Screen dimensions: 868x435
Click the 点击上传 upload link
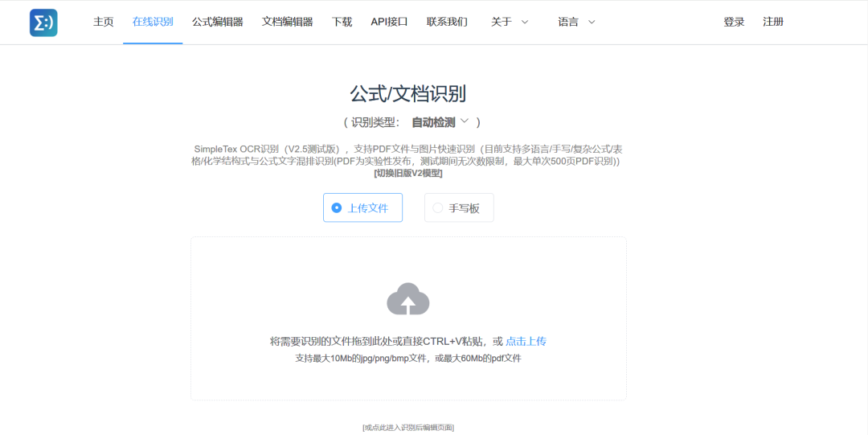(x=526, y=341)
